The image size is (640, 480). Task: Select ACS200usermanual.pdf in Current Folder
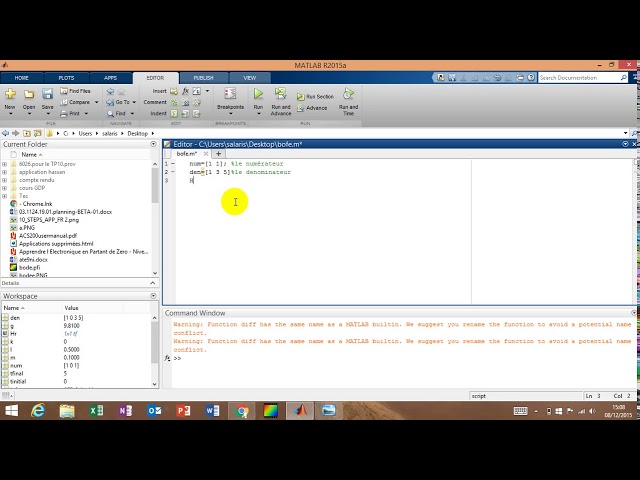(48, 236)
